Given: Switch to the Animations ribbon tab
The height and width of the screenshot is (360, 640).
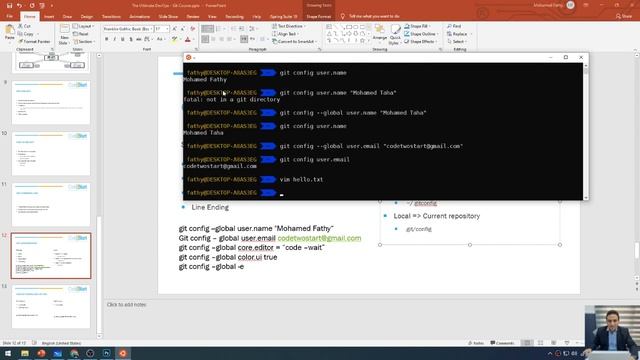Looking at the screenshot, I should pos(140,17).
